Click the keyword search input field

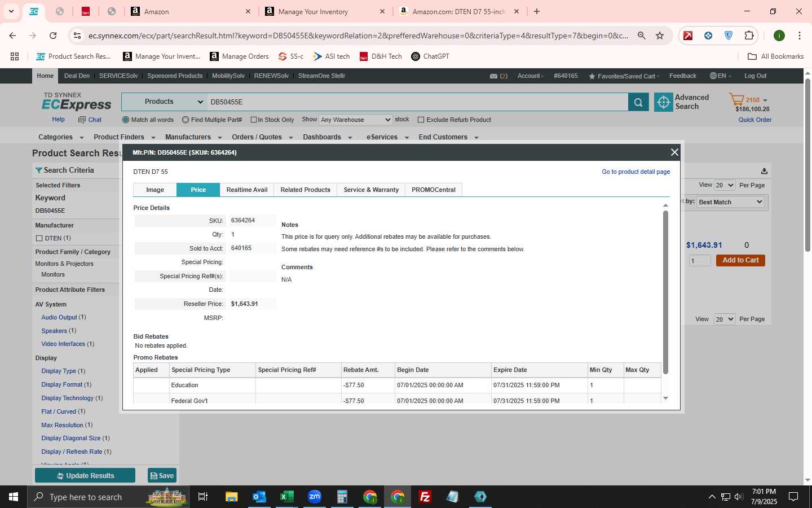point(417,102)
